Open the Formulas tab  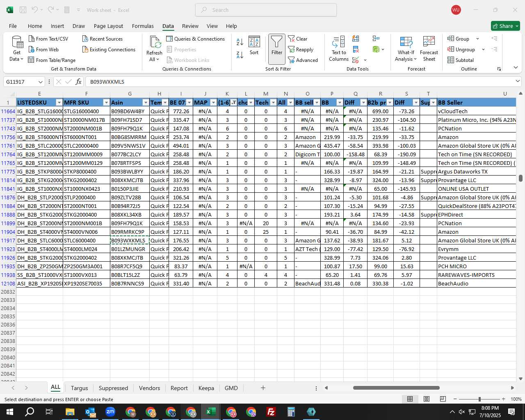point(143,26)
